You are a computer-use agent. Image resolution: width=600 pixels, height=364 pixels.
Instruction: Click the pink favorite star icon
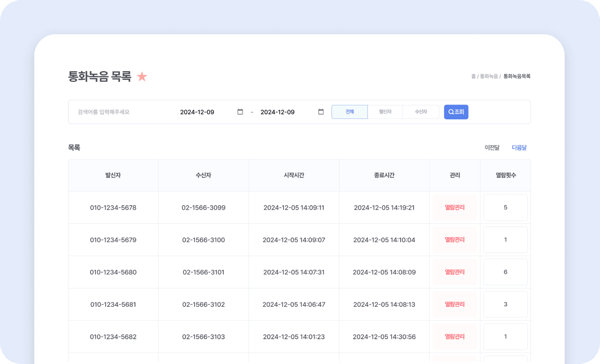point(142,77)
